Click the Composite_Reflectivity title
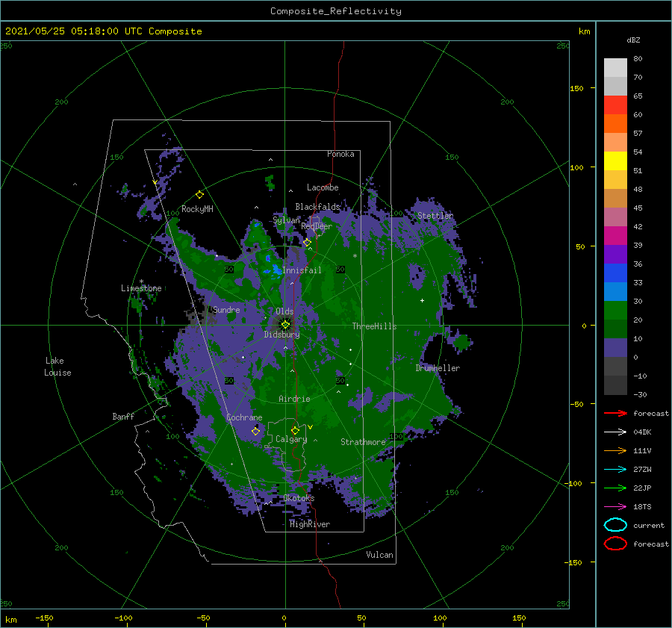Screen dimensions: 672x628 336,11
